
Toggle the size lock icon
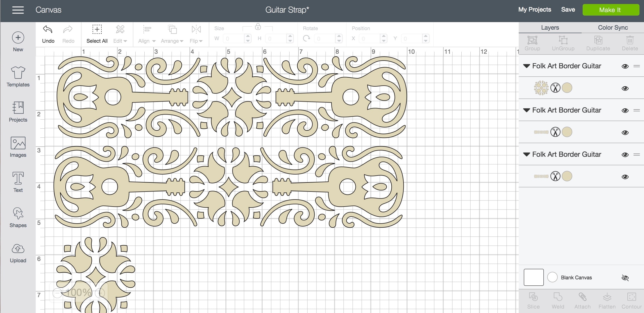point(258,27)
